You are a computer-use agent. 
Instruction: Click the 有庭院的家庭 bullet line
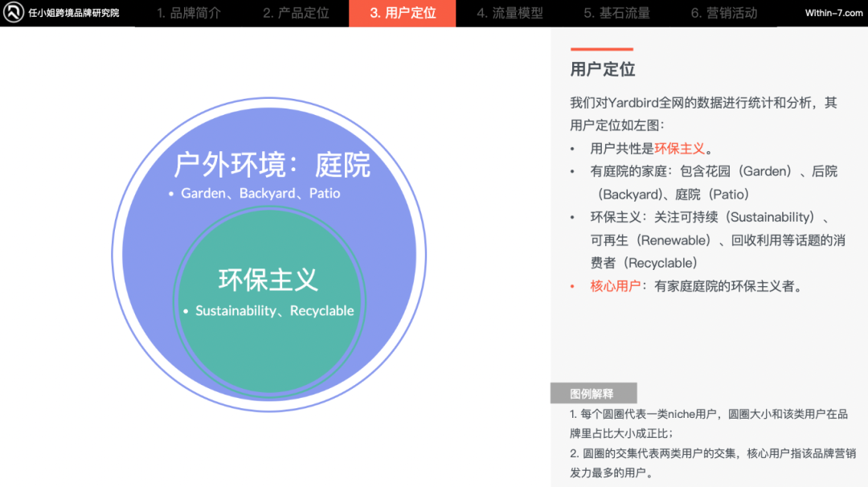click(x=714, y=171)
